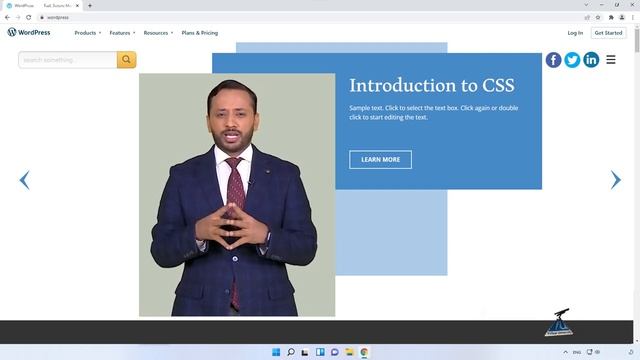Click the yellow search magnifier button
640x360 pixels.
tap(127, 60)
